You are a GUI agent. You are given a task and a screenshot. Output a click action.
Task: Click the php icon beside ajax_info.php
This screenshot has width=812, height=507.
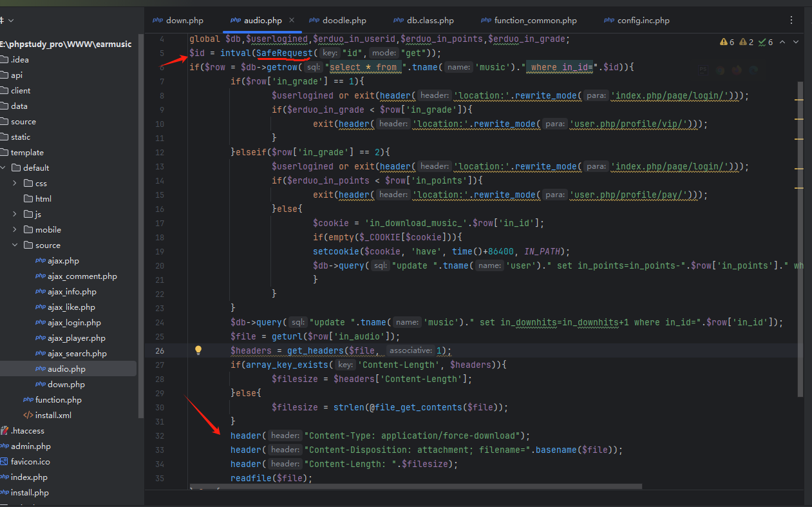[x=41, y=291]
